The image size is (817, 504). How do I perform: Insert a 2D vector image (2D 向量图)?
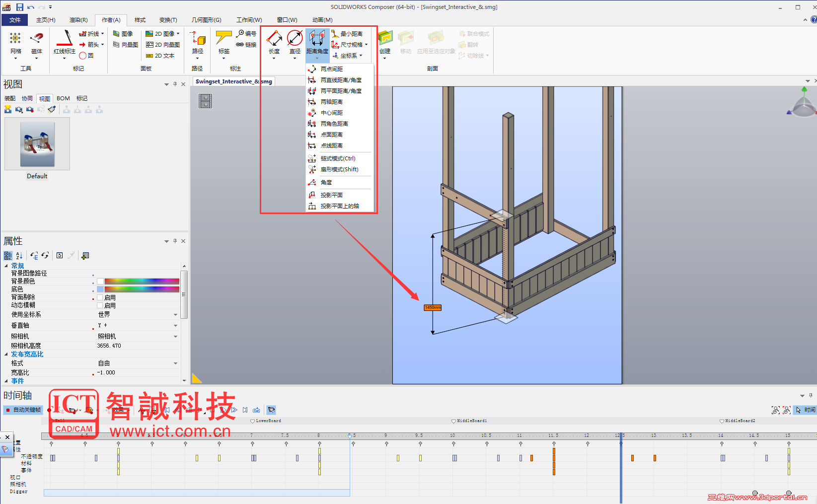pyautogui.click(x=163, y=45)
